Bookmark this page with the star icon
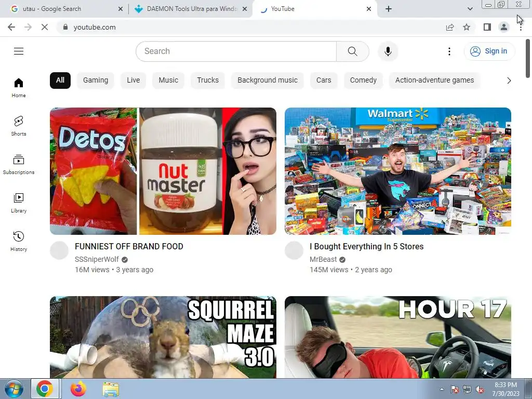This screenshot has width=532, height=399. pos(467,27)
